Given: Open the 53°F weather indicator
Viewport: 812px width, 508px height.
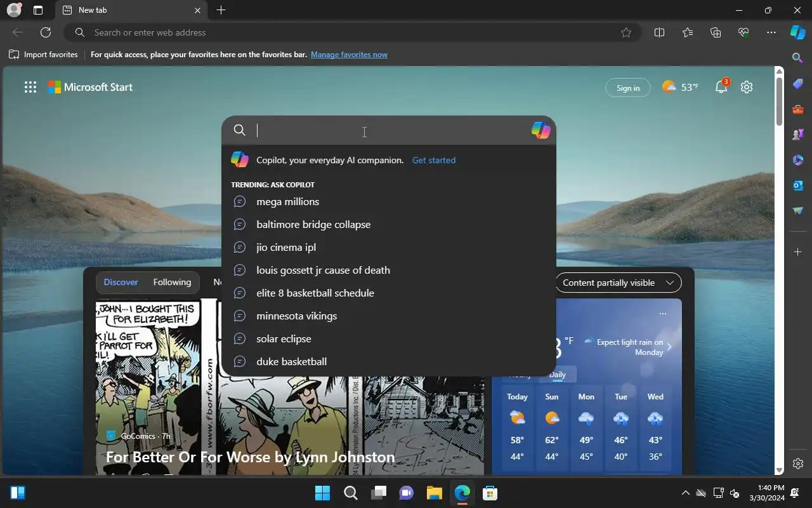Looking at the screenshot, I should (x=680, y=87).
